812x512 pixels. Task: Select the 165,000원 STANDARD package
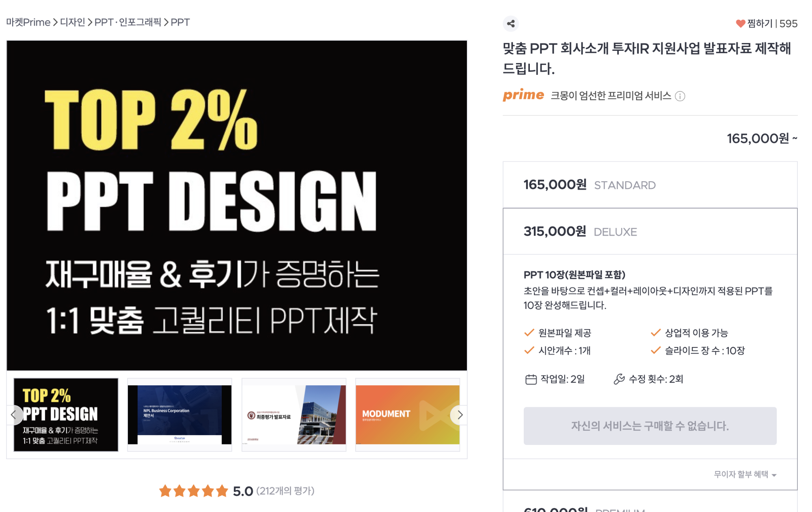[x=650, y=185]
